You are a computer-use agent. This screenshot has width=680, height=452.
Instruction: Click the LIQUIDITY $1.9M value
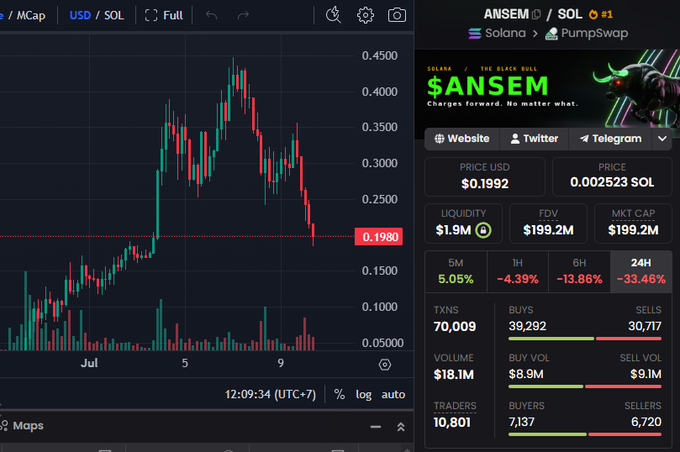(453, 230)
